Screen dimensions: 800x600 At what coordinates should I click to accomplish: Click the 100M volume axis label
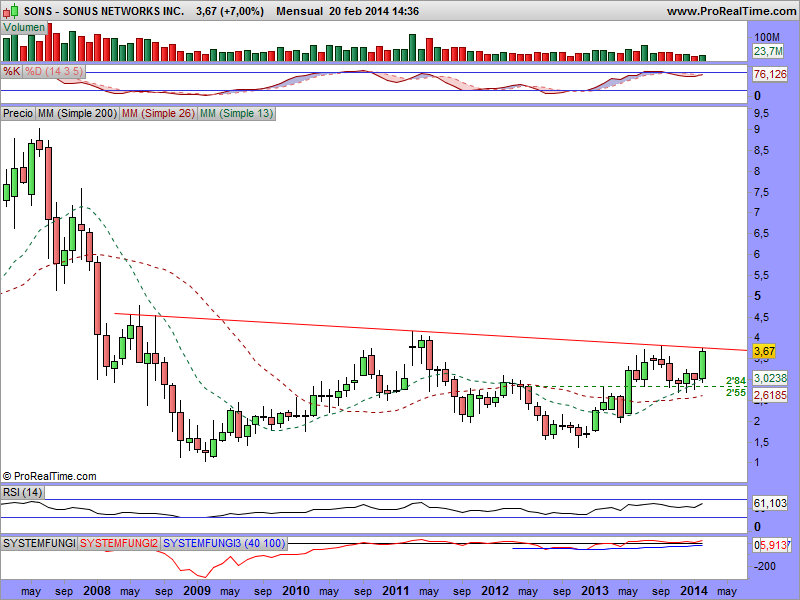(767, 37)
